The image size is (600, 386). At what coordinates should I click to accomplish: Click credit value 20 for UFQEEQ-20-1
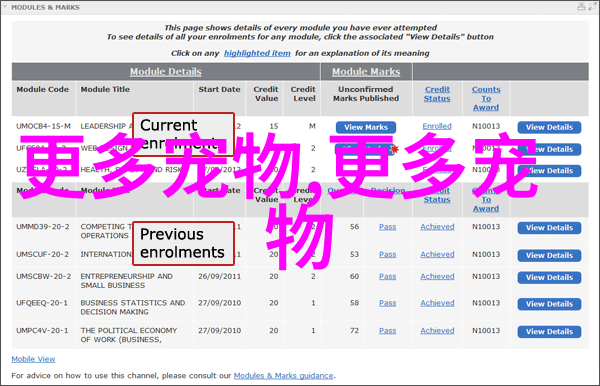tap(274, 303)
